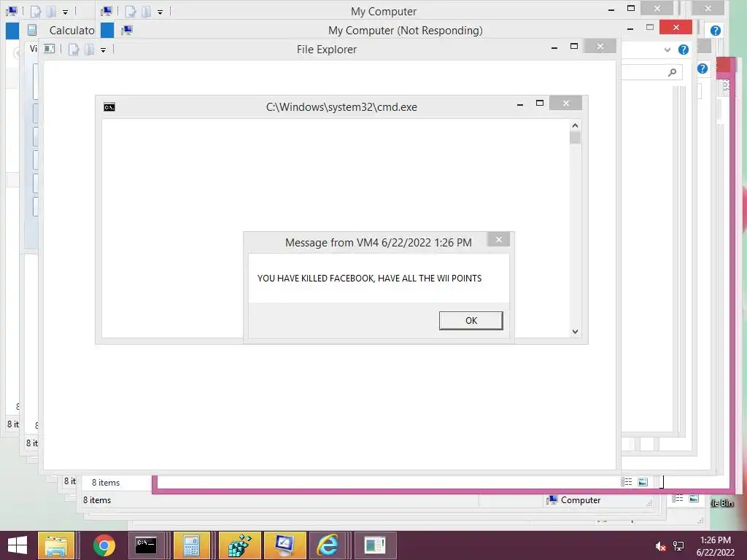Minimize the My Computer (Not Responding) window
This screenshot has height=560, width=747.
coord(630,28)
